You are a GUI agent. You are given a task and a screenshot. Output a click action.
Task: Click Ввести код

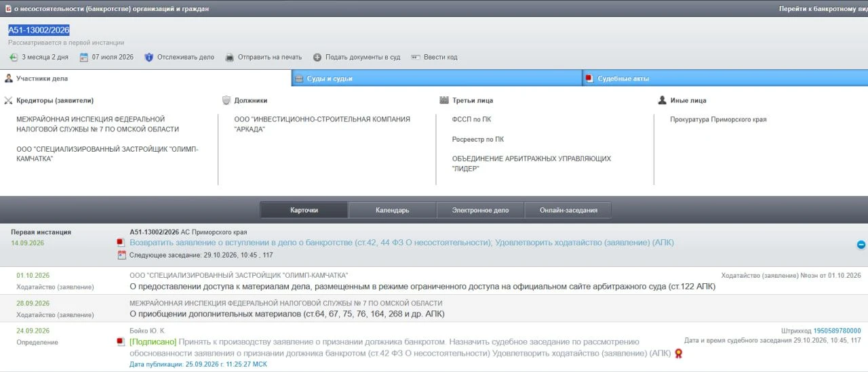(441, 57)
